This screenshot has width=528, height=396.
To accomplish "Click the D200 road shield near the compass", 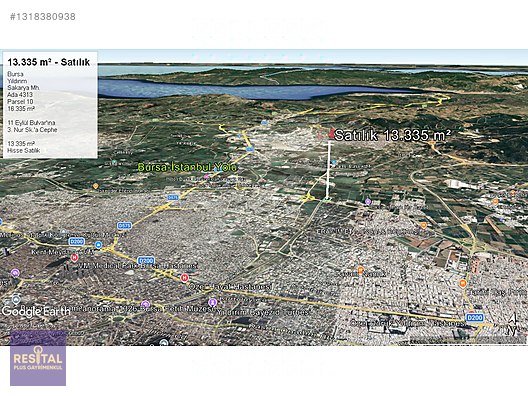I will 475,318.
